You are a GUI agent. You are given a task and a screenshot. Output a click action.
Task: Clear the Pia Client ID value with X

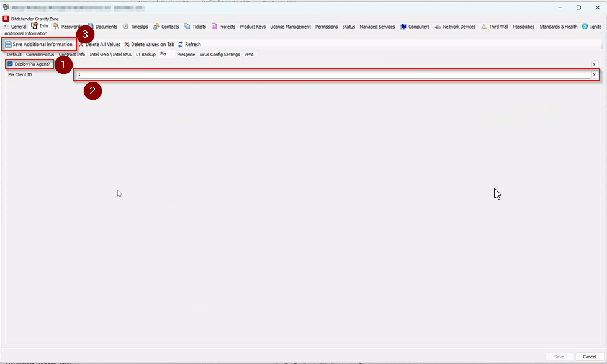pyautogui.click(x=594, y=74)
